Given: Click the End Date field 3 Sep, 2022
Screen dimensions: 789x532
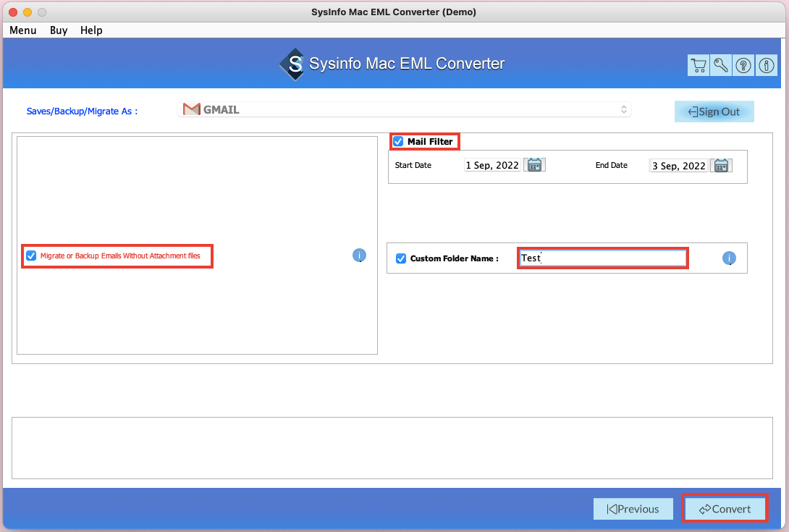Looking at the screenshot, I should [x=679, y=166].
